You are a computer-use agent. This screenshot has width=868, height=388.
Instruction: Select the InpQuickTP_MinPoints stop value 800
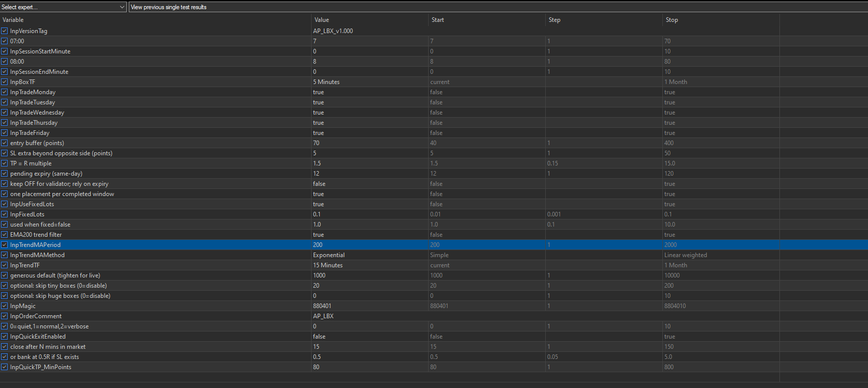(669, 367)
